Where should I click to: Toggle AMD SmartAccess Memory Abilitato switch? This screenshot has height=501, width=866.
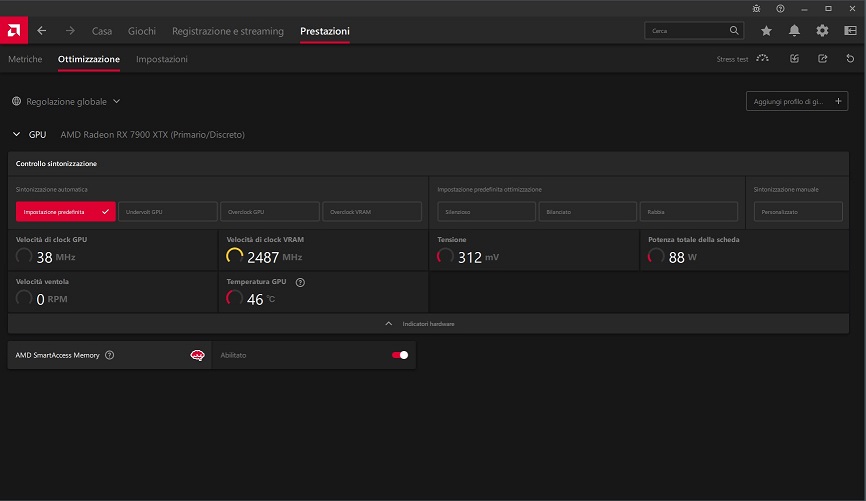(x=400, y=355)
